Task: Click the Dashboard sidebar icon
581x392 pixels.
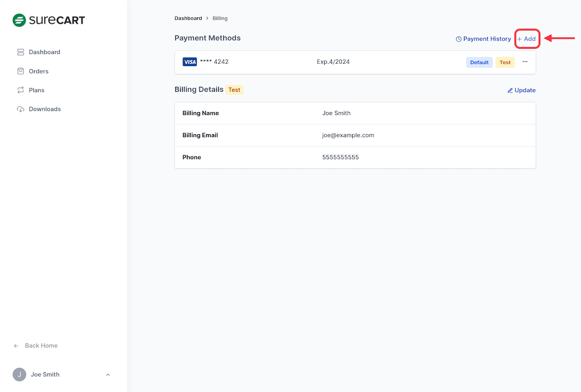Action: pyautogui.click(x=20, y=52)
